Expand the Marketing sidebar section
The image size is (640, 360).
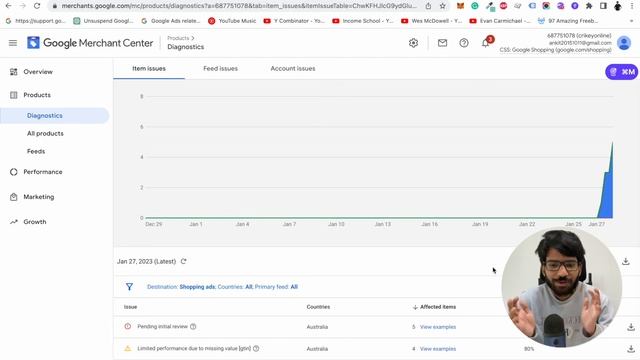pos(38,197)
